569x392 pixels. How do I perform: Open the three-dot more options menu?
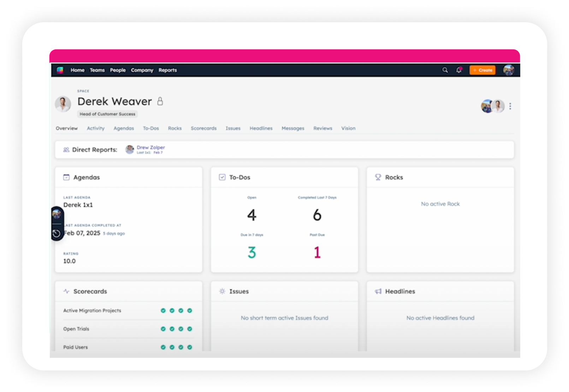510,106
